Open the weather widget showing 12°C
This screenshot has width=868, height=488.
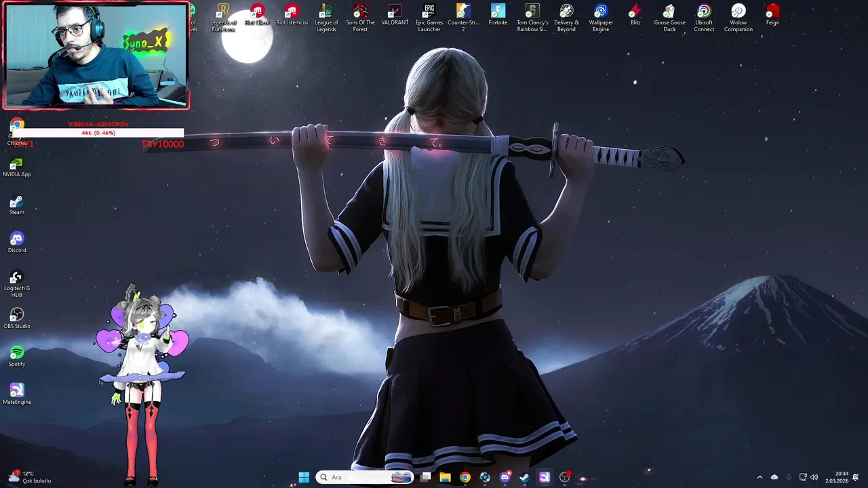pos(28,477)
